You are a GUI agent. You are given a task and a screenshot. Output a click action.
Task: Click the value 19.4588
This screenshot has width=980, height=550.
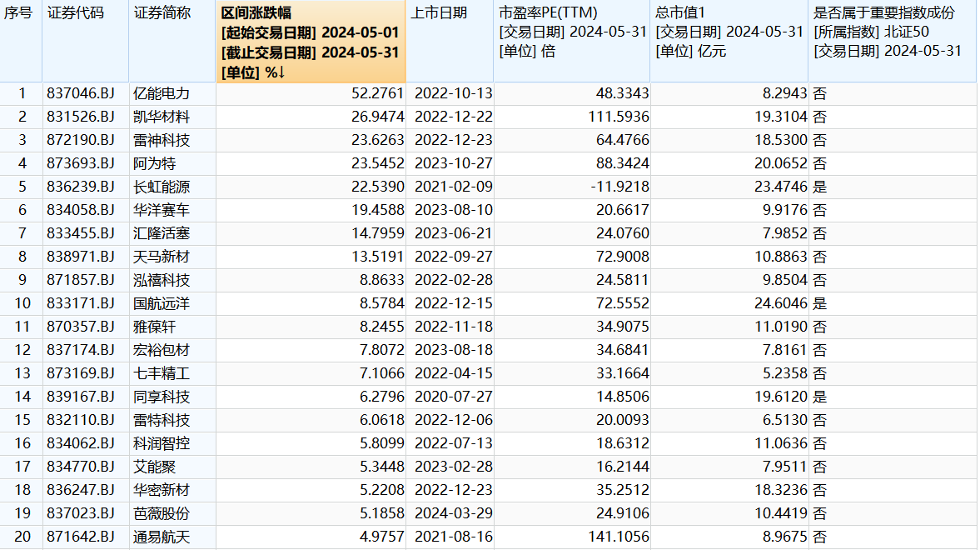point(377,210)
